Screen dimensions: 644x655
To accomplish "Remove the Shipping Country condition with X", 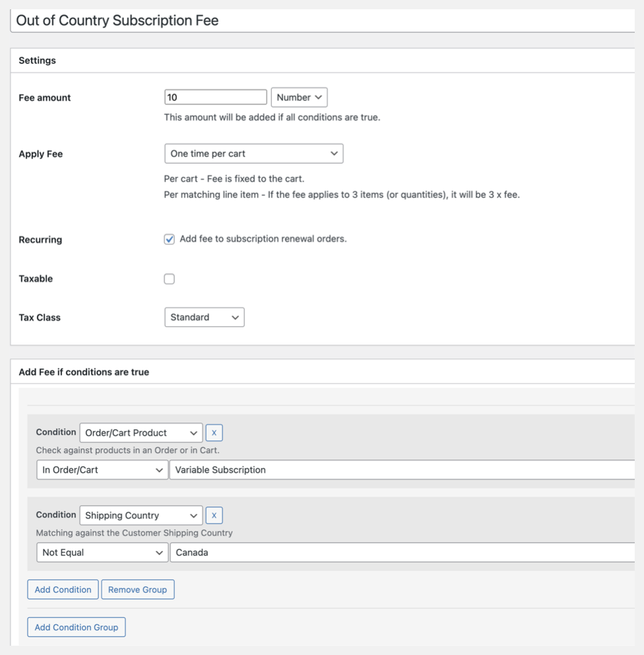I will 214,516.
